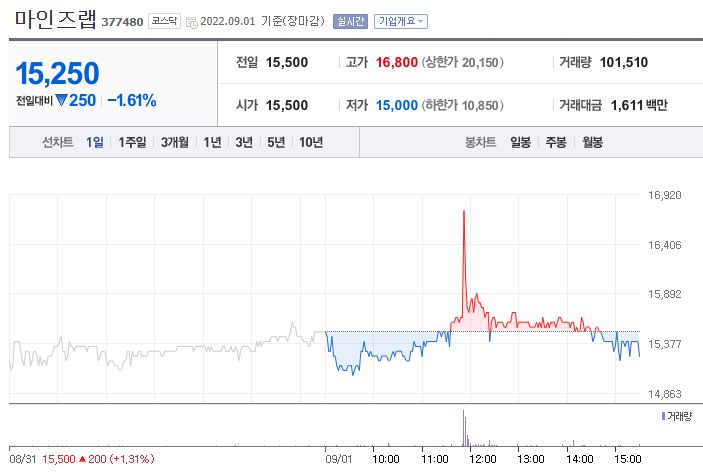Switch to 주봉 candlestick chart
This screenshot has height=476, width=703.
click(x=556, y=143)
